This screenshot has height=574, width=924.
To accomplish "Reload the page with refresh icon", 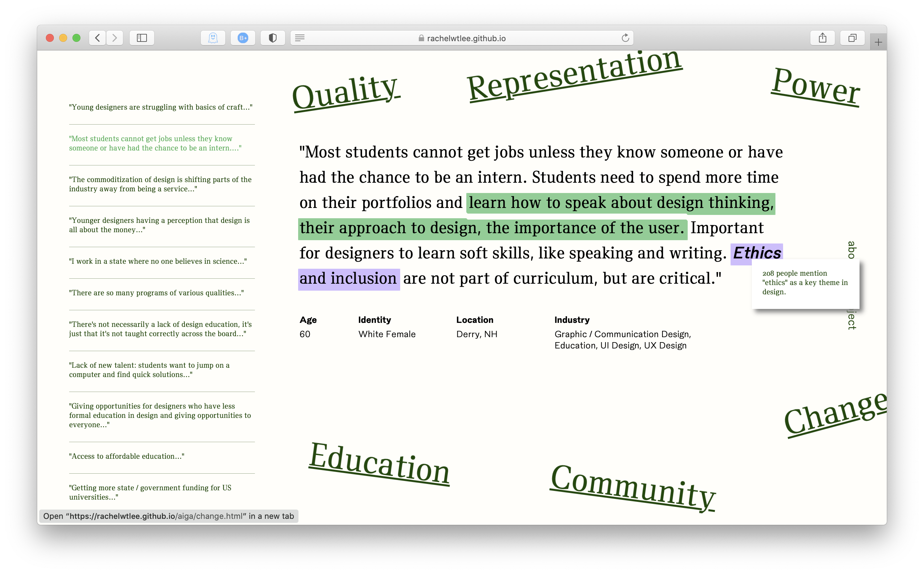I will 625,38.
